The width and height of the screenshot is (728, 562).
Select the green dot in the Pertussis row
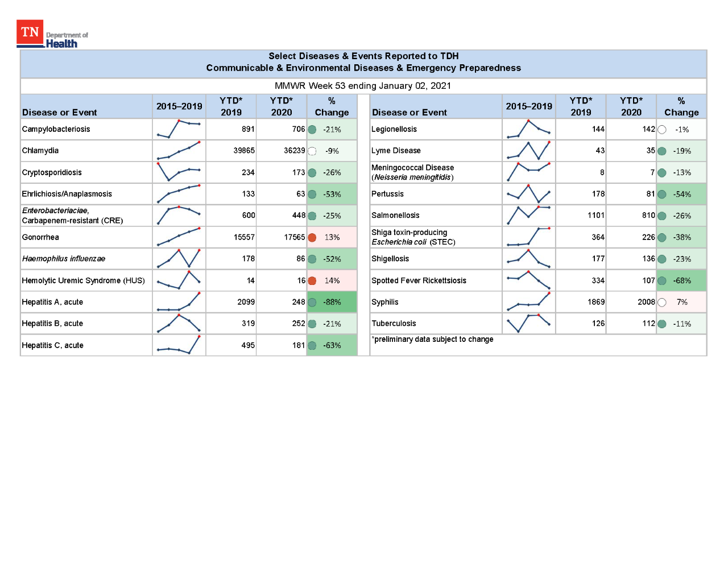point(662,195)
